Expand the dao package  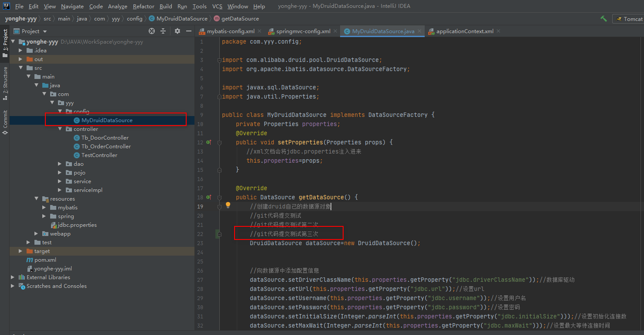(x=60, y=164)
